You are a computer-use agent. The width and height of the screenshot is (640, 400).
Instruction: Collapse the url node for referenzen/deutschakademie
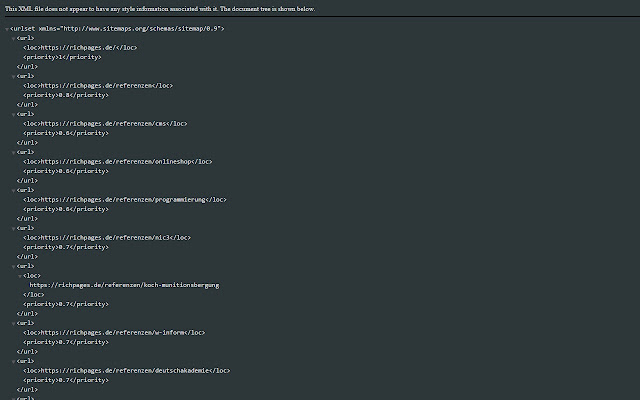click(13, 362)
